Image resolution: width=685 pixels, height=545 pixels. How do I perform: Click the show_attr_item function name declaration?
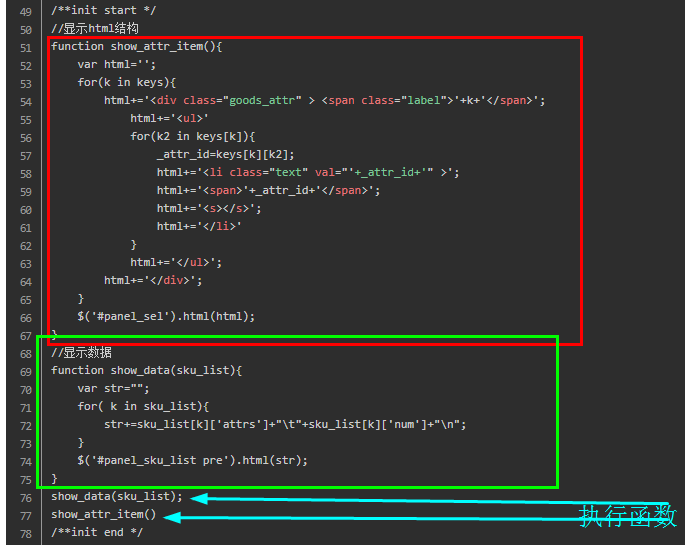[157, 46]
